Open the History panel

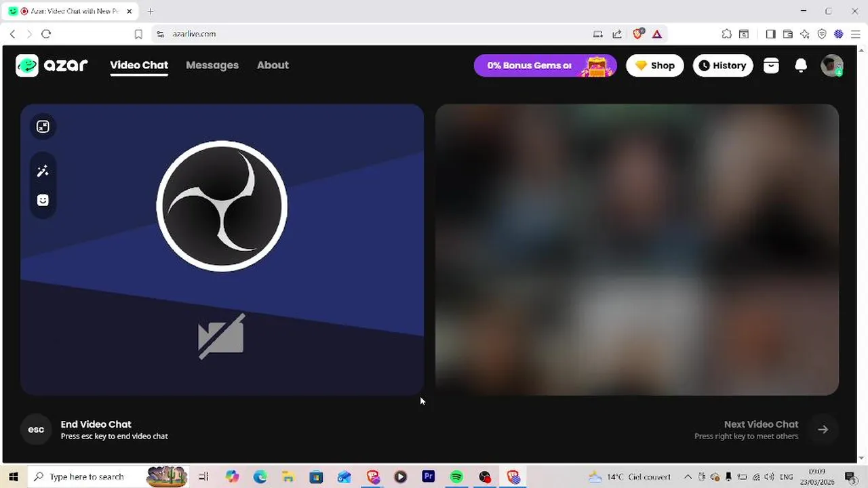[723, 66]
